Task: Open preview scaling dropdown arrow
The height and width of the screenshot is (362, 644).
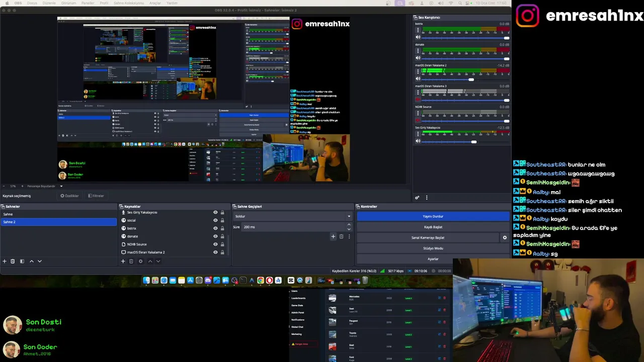Action: [x=61, y=186]
